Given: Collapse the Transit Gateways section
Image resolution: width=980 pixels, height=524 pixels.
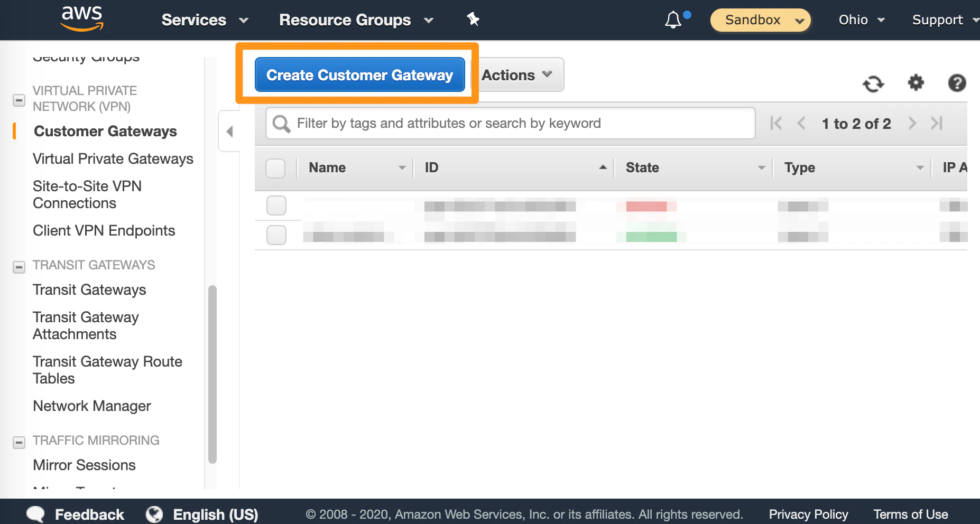Looking at the screenshot, I should click(19, 267).
